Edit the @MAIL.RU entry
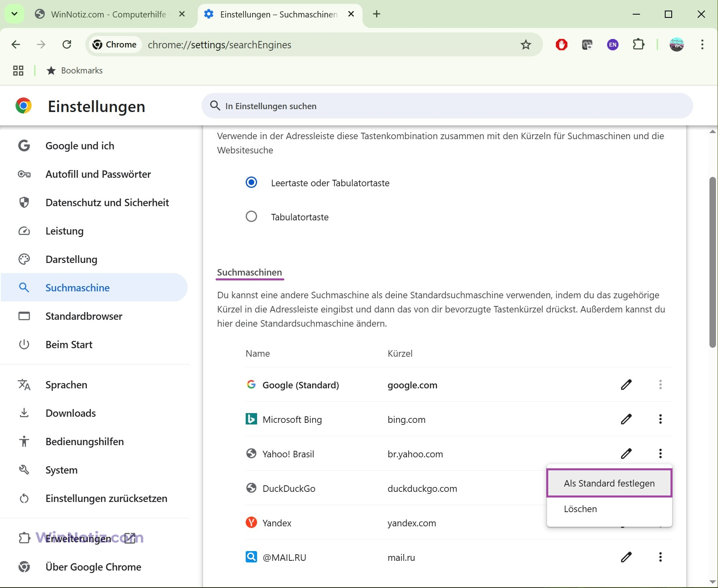This screenshot has height=588, width=718. click(x=626, y=557)
